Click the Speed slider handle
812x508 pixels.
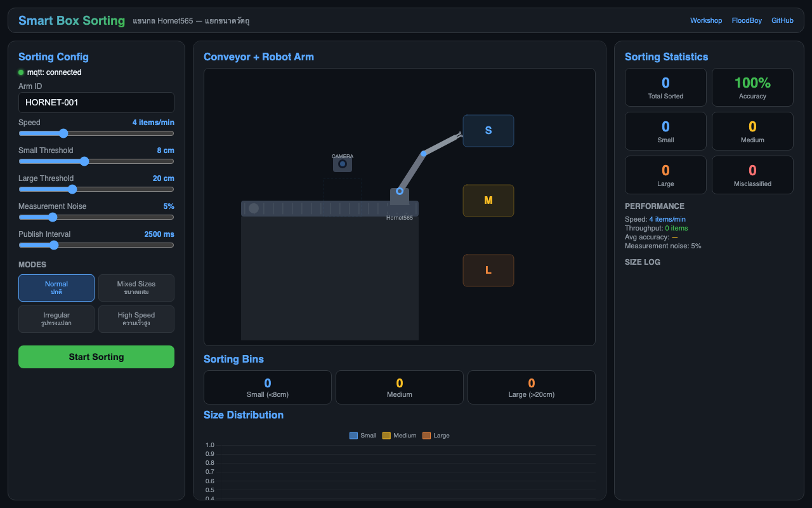[63, 133]
